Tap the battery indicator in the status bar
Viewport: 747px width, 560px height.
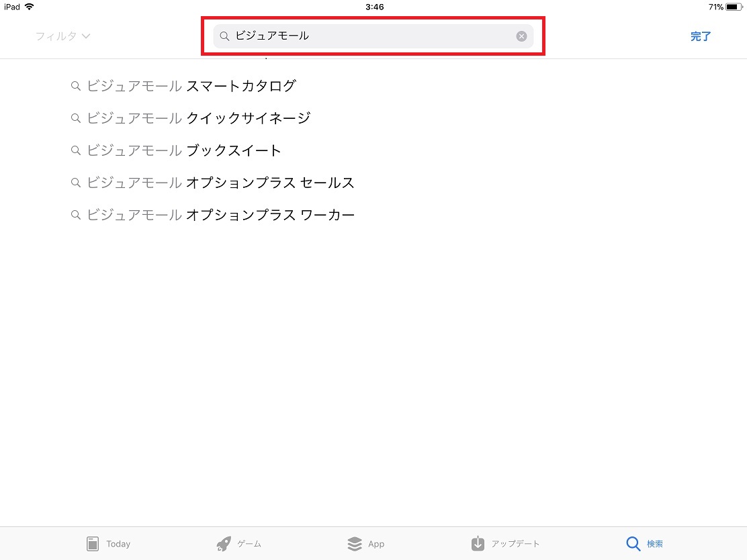point(734,7)
